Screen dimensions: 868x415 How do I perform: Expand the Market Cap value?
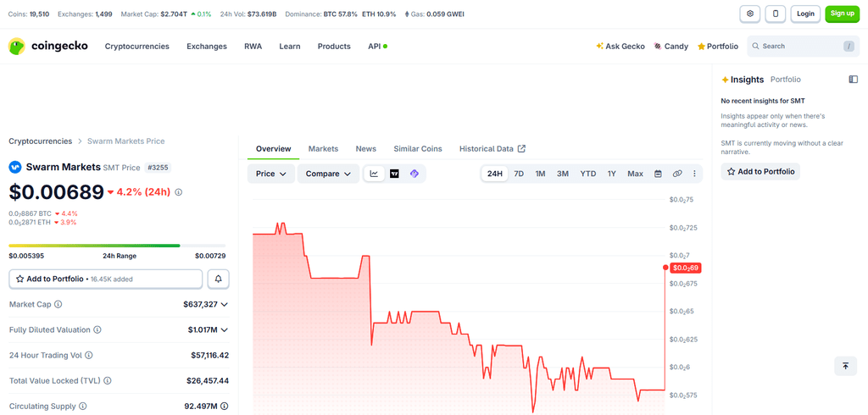pyautogui.click(x=224, y=304)
